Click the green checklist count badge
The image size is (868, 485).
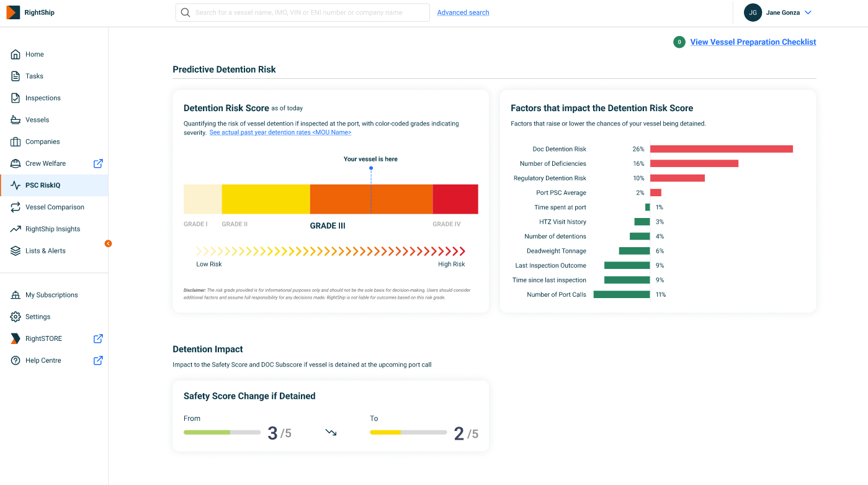(x=679, y=42)
